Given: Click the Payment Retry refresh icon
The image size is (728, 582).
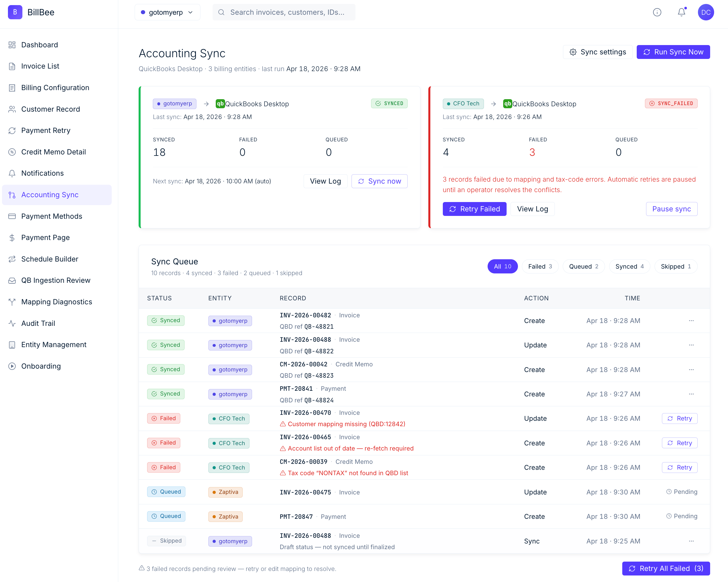Looking at the screenshot, I should (12, 131).
